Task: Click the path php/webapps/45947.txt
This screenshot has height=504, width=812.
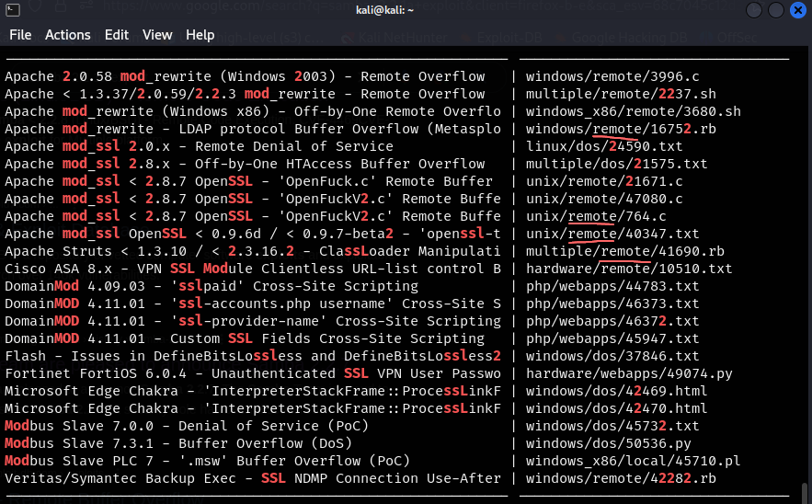Action: (x=612, y=338)
